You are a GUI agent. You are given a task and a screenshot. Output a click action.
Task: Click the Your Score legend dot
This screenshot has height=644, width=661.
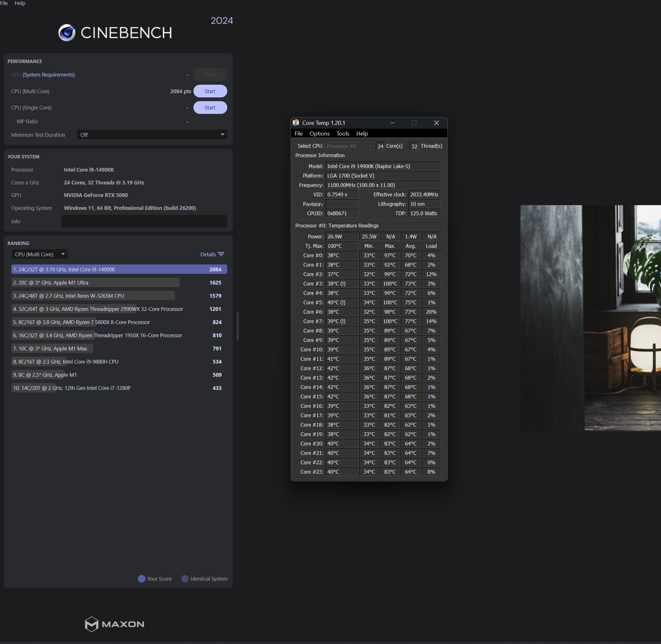(x=141, y=579)
